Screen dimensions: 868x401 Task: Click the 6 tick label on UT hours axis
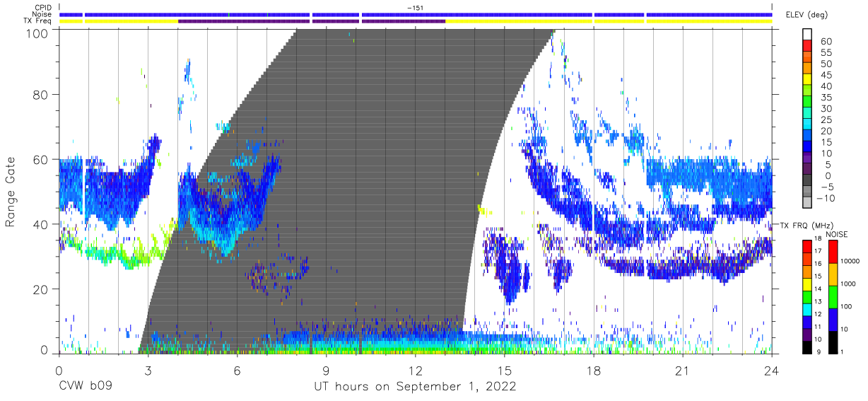237,370
